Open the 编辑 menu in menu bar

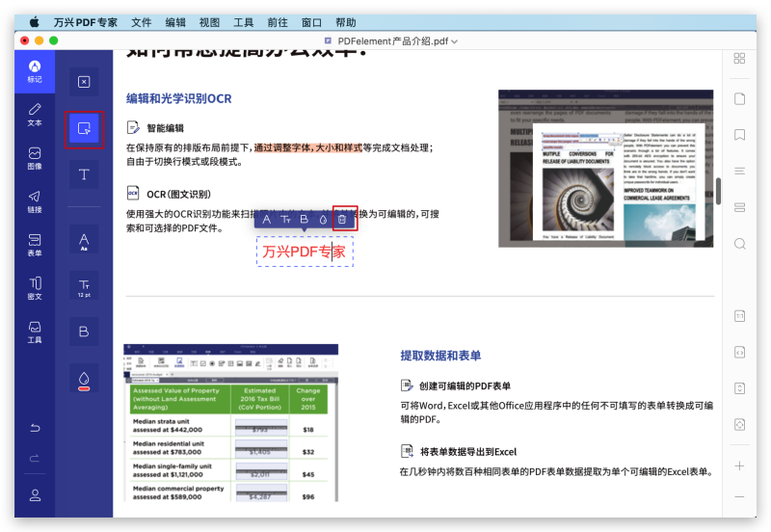pyautogui.click(x=175, y=21)
